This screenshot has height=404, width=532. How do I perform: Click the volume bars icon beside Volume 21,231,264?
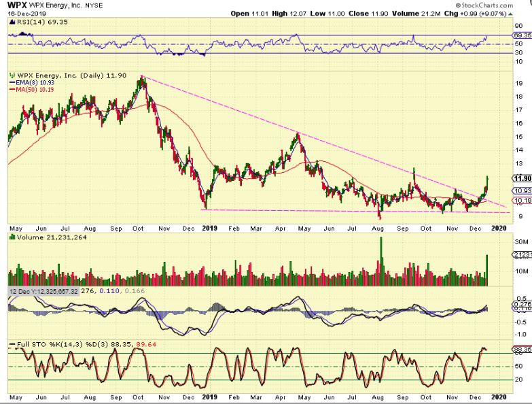click(12, 237)
